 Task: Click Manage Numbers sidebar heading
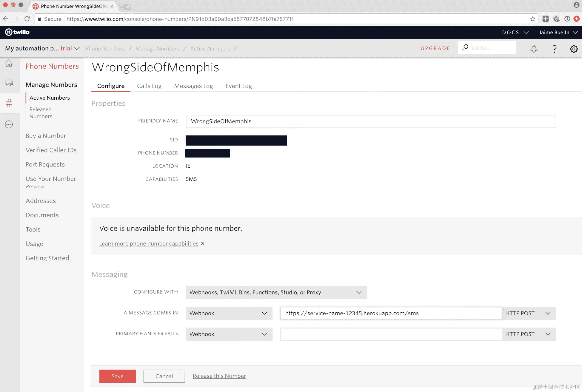pos(51,85)
